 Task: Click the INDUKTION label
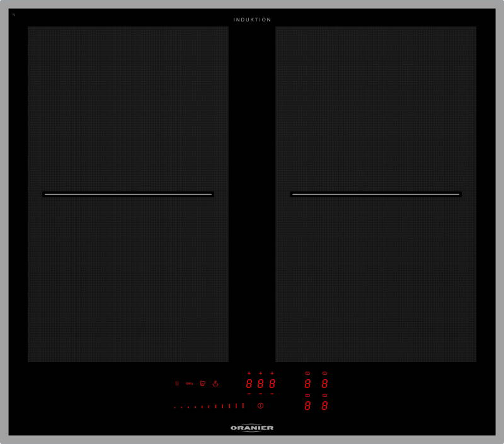click(253, 20)
